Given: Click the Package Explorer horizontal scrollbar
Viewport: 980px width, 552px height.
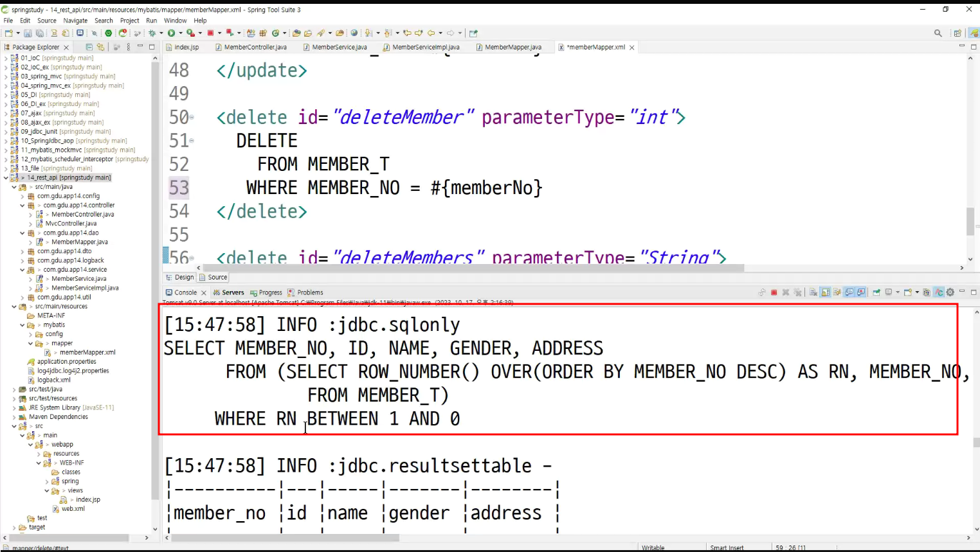Looking at the screenshot, I should click(x=68, y=538).
